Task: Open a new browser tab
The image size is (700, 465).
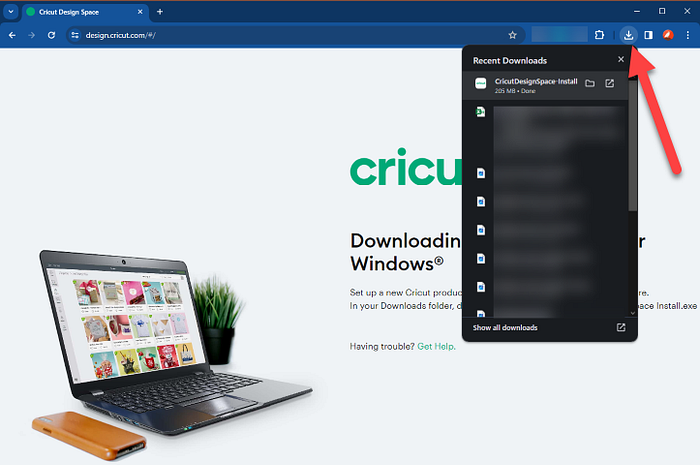Action: (x=160, y=12)
